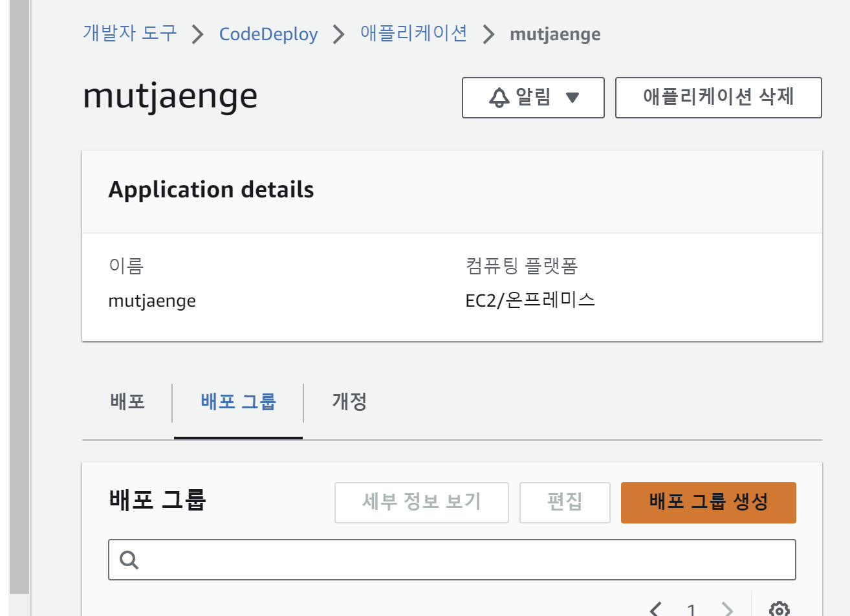Click the Application details heading
The height and width of the screenshot is (616, 850).
click(211, 190)
